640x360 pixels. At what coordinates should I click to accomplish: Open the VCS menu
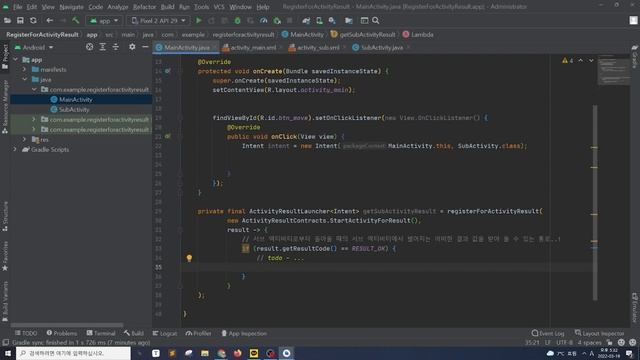coord(219,7)
